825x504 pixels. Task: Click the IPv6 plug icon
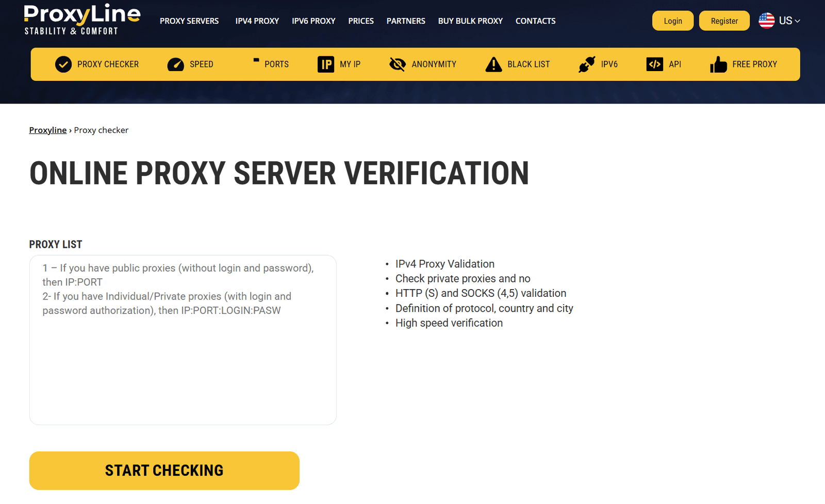[587, 64]
